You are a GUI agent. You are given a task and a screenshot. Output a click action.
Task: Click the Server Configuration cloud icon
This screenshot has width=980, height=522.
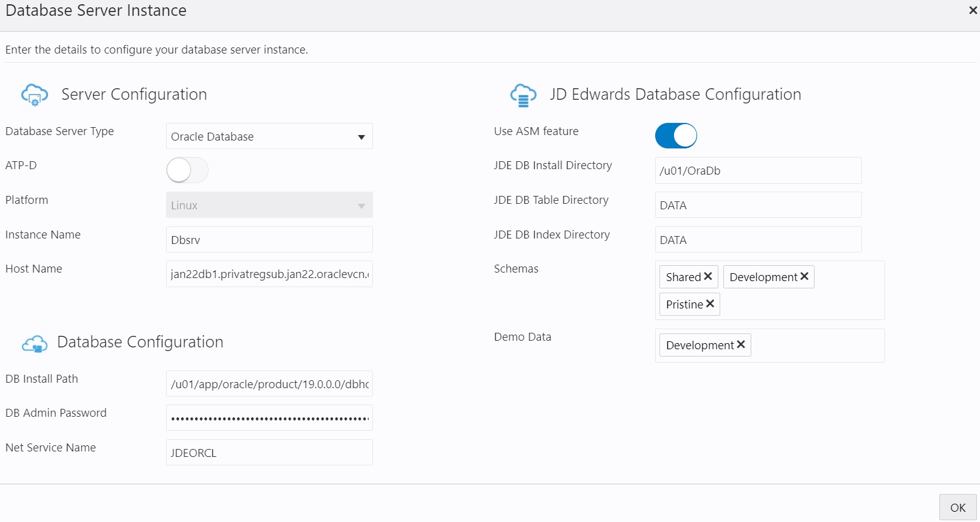click(34, 95)
